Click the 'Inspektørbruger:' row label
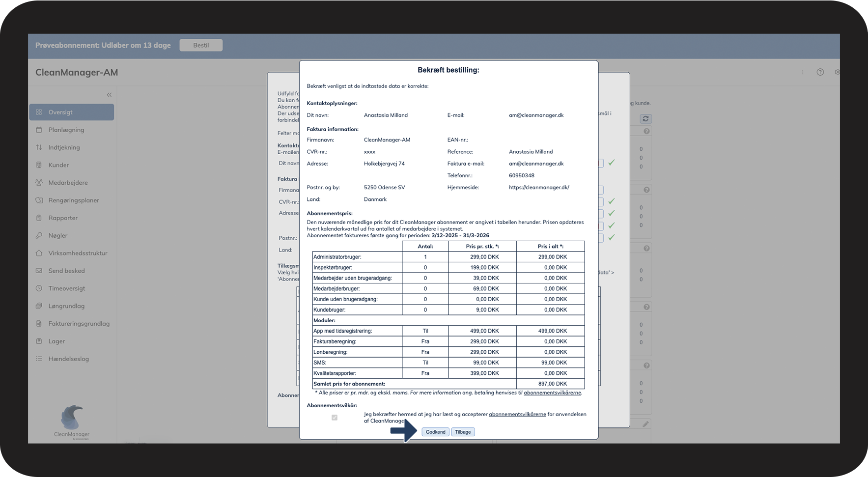868x477 pixels. [333, 268]
